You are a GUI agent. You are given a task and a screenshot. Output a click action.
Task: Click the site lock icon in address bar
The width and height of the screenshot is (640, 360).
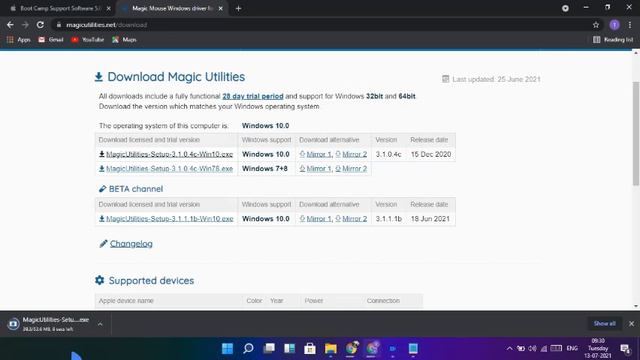pyautogui.click(x=59, y=25)
